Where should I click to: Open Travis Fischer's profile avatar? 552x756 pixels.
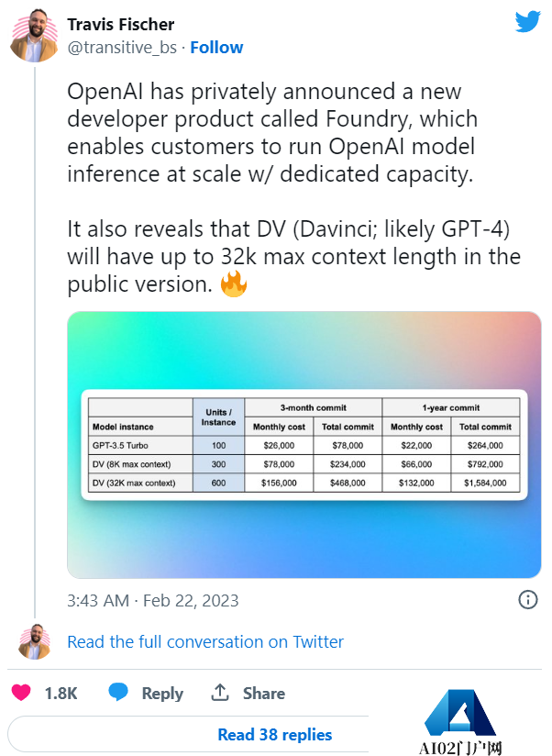[35, 37]
